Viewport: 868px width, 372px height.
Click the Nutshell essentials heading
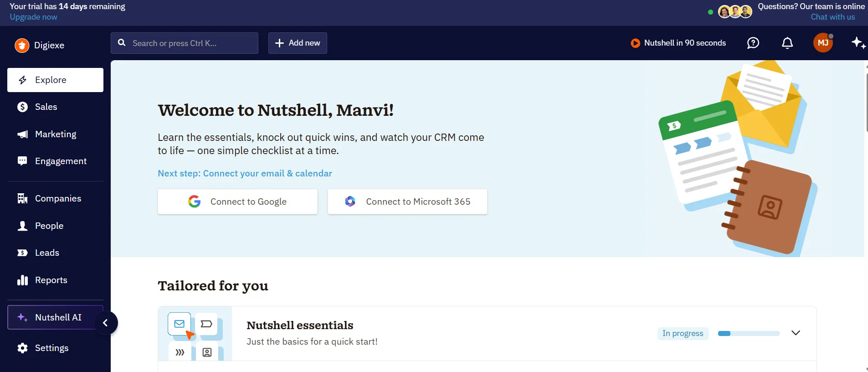point(300,325)
